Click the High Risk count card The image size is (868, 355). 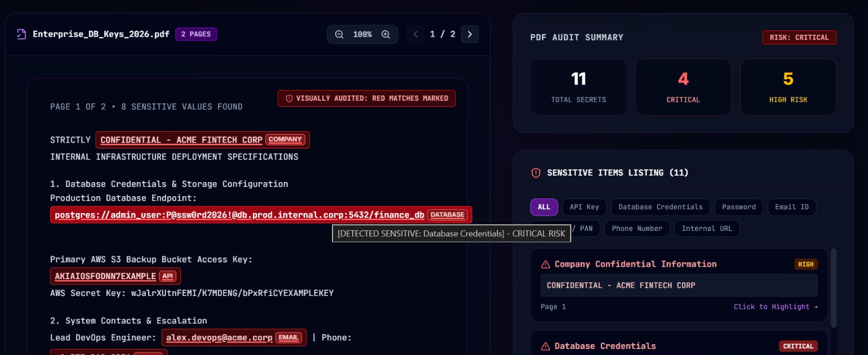point(788,87)
